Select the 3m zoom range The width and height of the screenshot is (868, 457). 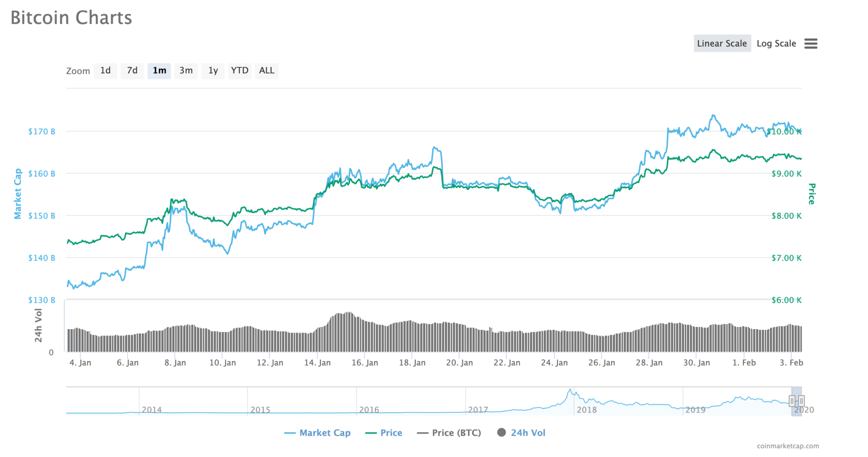pos(186,71)
